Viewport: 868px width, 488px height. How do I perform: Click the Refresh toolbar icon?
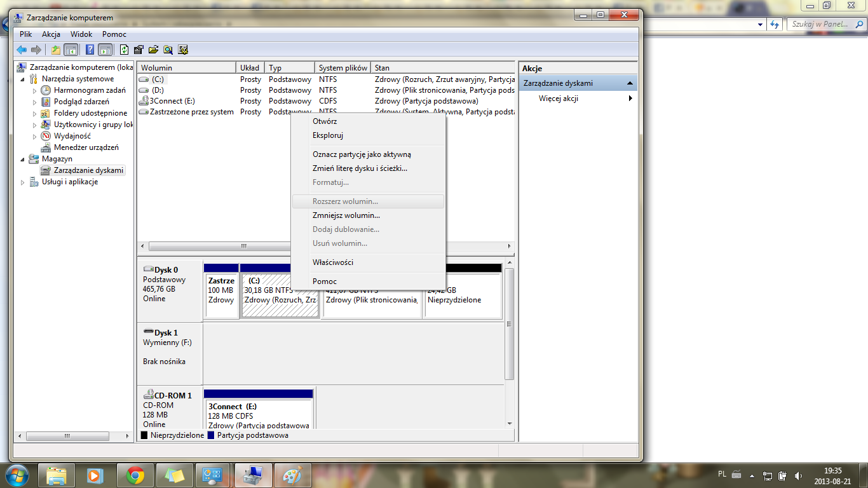tap(125, 50)
